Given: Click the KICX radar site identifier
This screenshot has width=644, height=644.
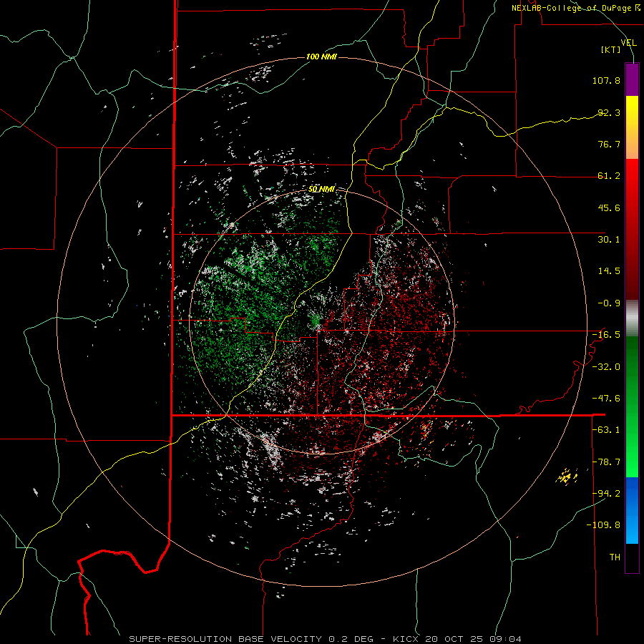Looking at the screenshot, I should coord(406,639).
